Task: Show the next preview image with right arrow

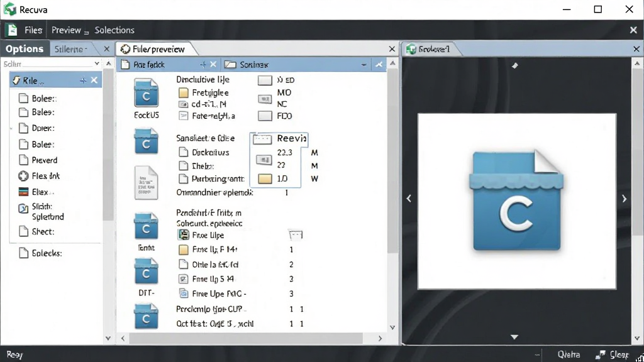Action: pos(625,199)
